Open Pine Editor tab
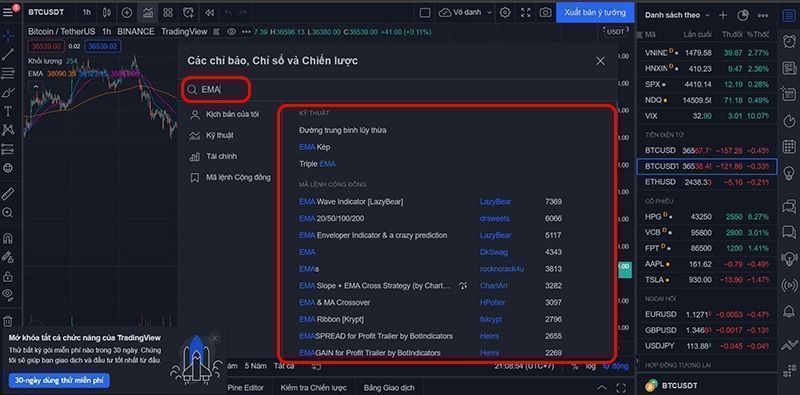Screen dimensions: 800x395 pyautogui.click(x=246, y=388)
